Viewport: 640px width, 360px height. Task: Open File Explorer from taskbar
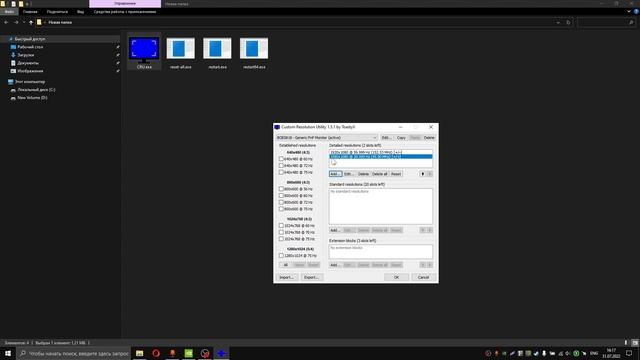pos(140,353)
